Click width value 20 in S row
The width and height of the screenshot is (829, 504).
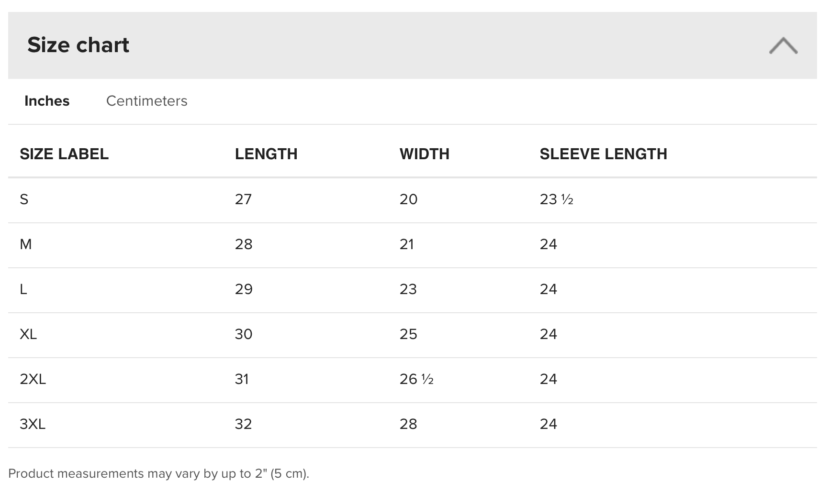point(408,199)
